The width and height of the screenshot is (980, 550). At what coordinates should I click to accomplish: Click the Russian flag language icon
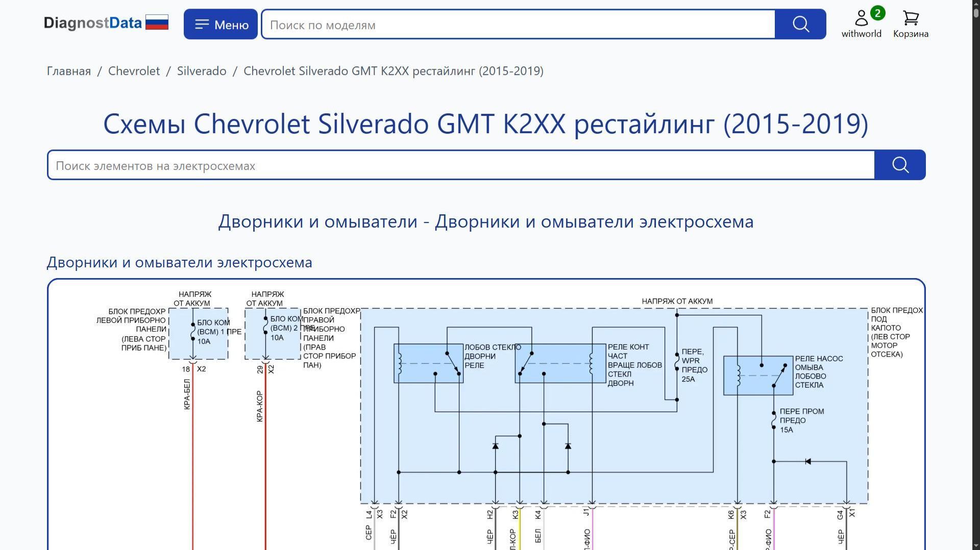point(157,22)
